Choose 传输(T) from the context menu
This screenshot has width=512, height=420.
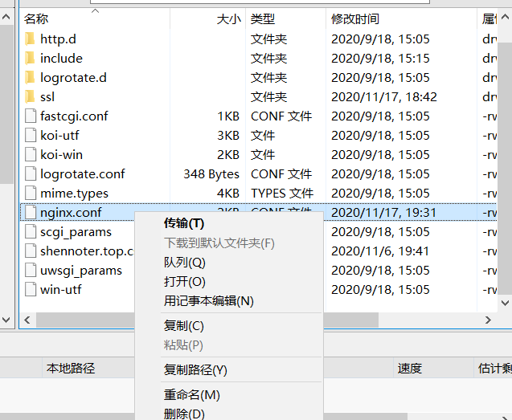click(x=183, y=222)
